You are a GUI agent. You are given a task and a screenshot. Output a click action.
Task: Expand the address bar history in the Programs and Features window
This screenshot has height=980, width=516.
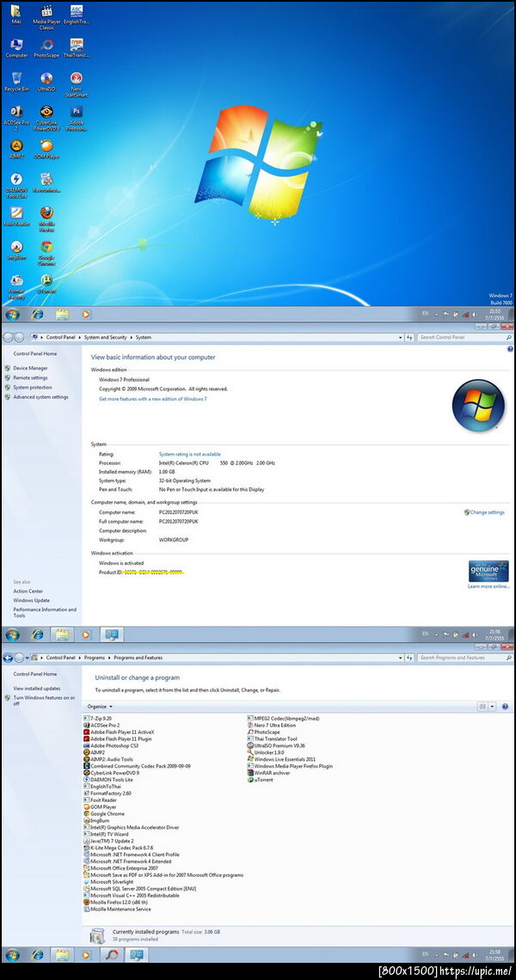pyautogui.click(x=400, y=658)
